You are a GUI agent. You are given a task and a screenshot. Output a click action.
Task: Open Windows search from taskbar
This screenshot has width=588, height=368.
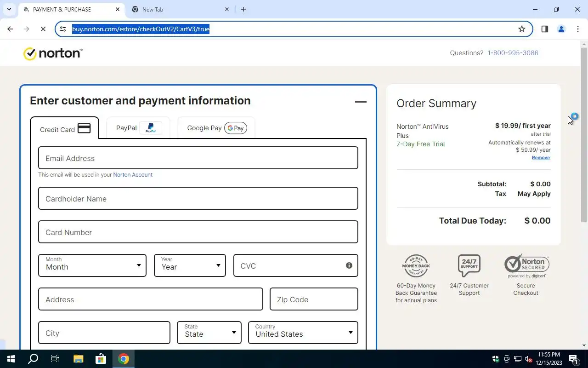33,359
